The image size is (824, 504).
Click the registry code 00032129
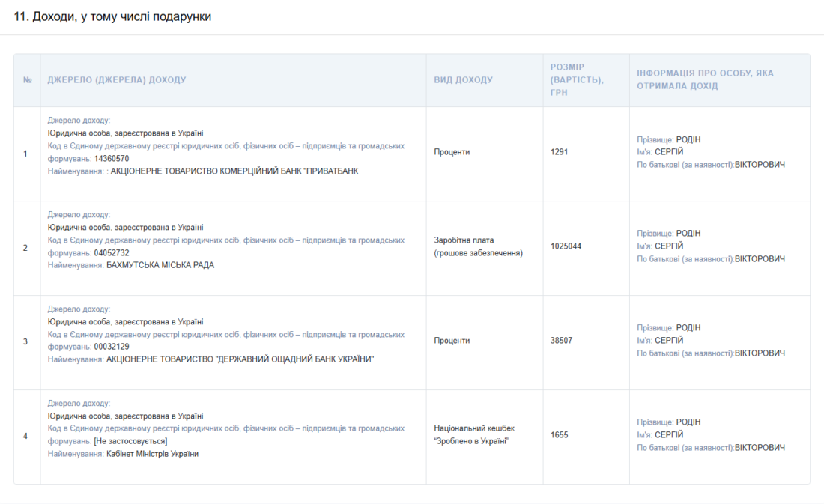click(112, 347)
